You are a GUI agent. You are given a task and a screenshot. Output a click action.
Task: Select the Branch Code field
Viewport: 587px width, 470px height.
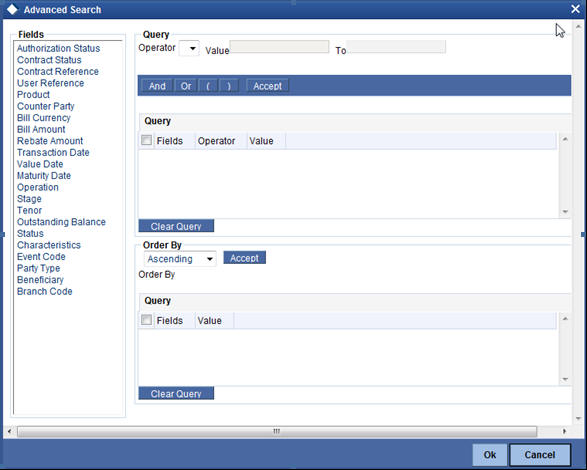click(45, 292)
